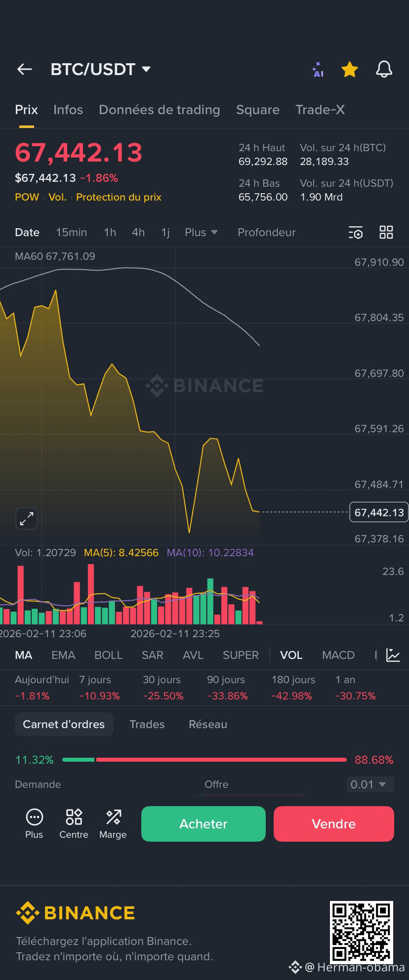
Task: Open the indicator chart line icon
Action: point(393,655)
